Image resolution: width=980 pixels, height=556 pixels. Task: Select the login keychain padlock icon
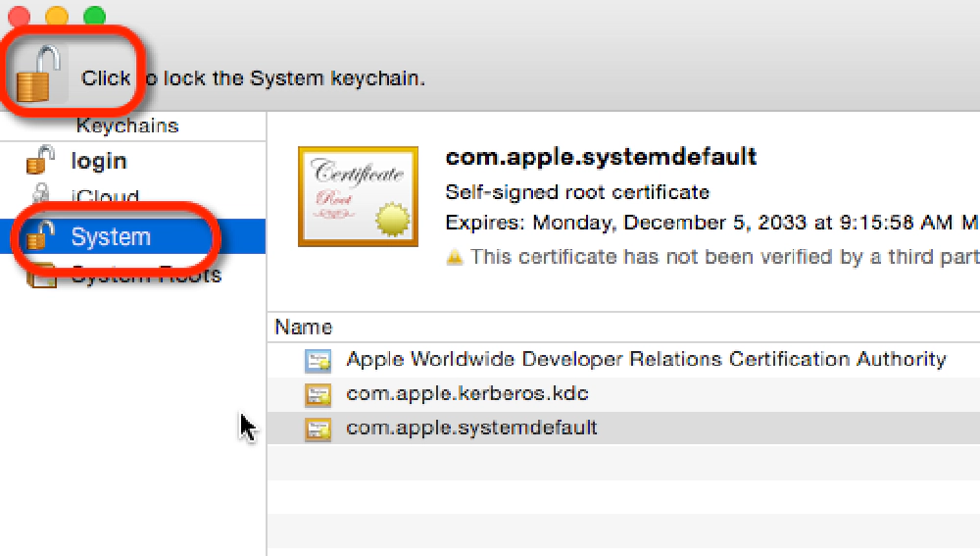click(39, 161)
